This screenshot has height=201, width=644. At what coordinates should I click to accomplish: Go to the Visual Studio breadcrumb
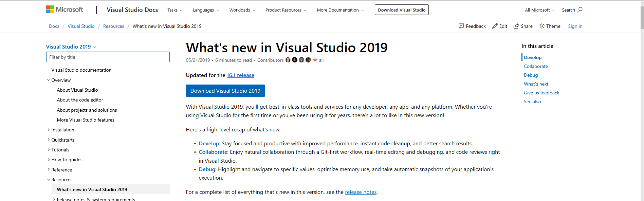81,26
